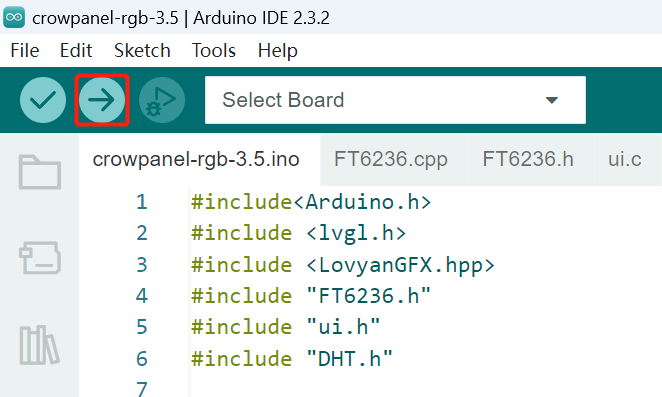This screenshot has height=397, width=662.
Task: Open the File menu
Action: [25, 51]
